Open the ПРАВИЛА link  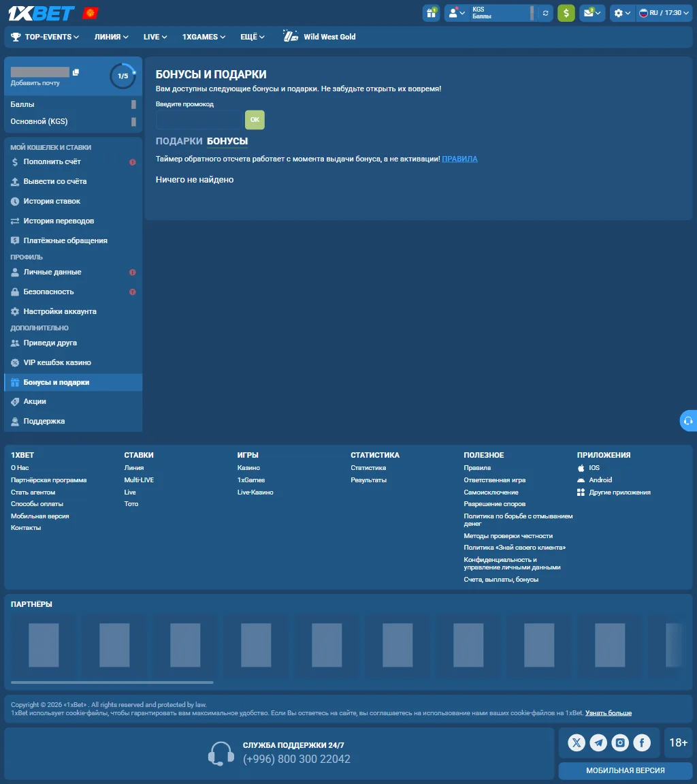tap(459, 159)
